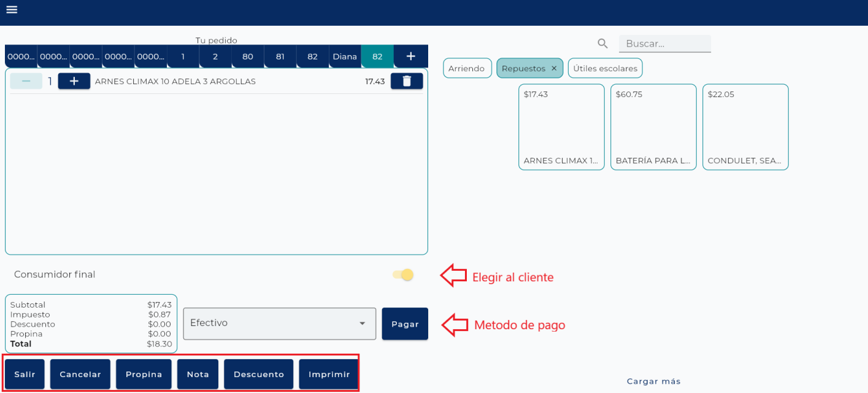Focus the Buscar search field
The width and height of the screenshot is (868, 393).
coord(665,44)
